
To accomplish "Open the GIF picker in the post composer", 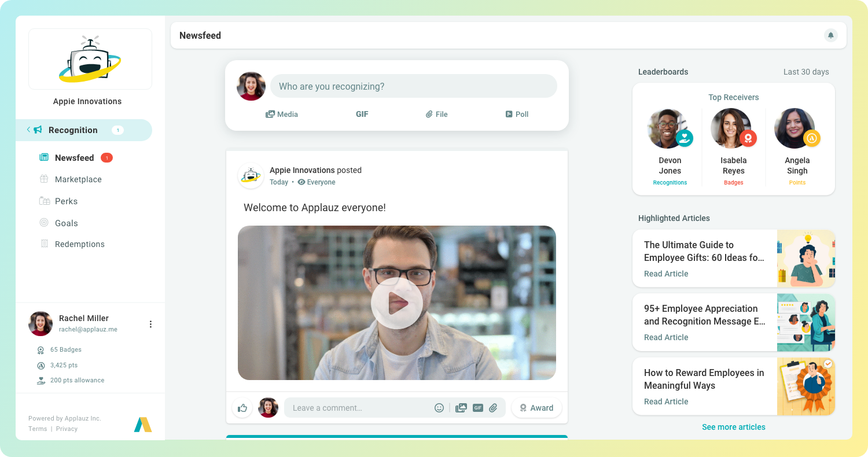I will pos(362,114).
